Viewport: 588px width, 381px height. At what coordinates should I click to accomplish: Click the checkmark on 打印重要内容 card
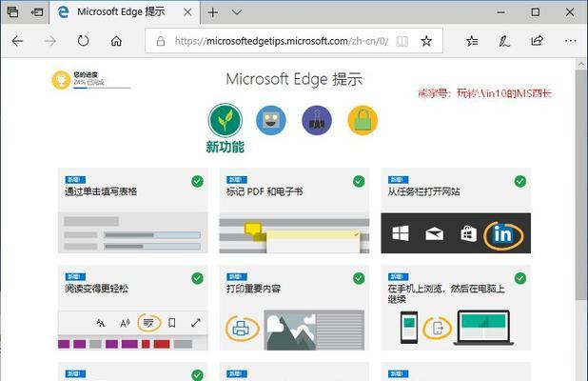[x=359, y=278]
